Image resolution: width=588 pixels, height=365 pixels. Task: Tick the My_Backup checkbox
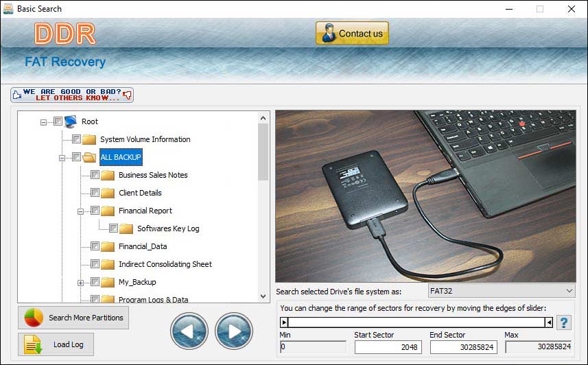click(x=95, y=282)
